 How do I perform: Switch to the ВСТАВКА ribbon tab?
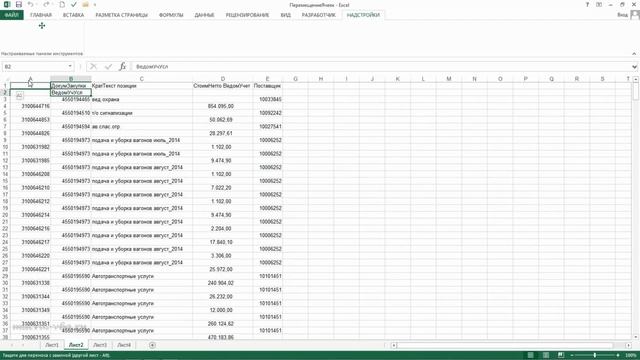point(73,15)
